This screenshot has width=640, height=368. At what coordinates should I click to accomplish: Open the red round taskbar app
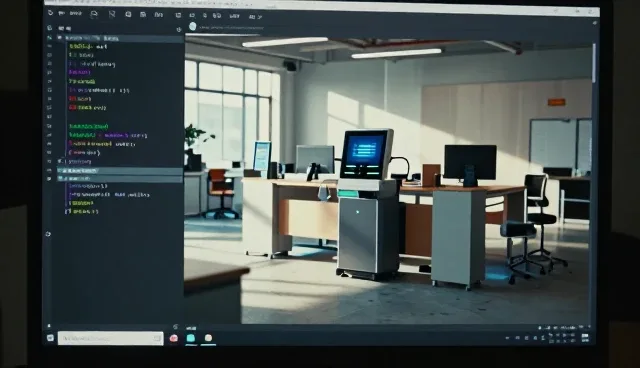(173, 338)
